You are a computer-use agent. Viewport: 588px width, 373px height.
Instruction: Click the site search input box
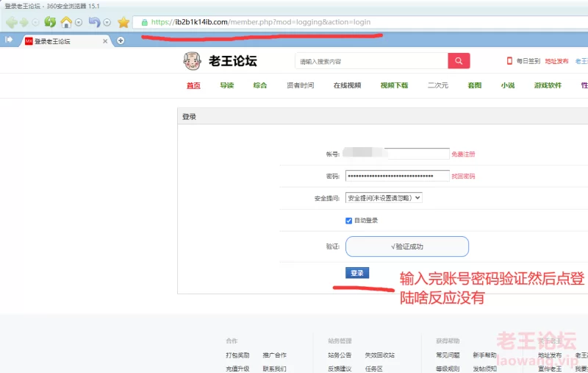pos(371,61)
